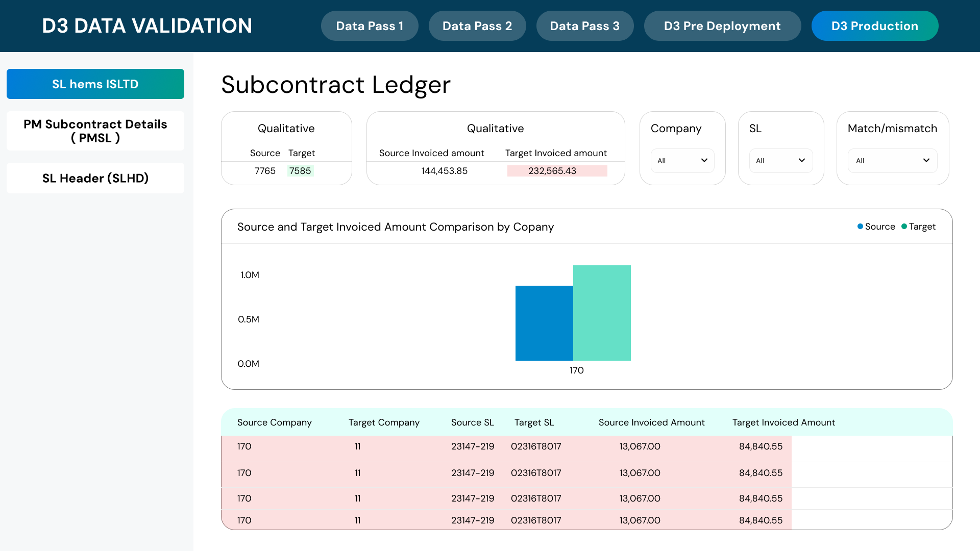The width and height of the screenshot is (980, 551).
Task: Click Source SL 23147-219 in first table row
Action: click(473, 446)
